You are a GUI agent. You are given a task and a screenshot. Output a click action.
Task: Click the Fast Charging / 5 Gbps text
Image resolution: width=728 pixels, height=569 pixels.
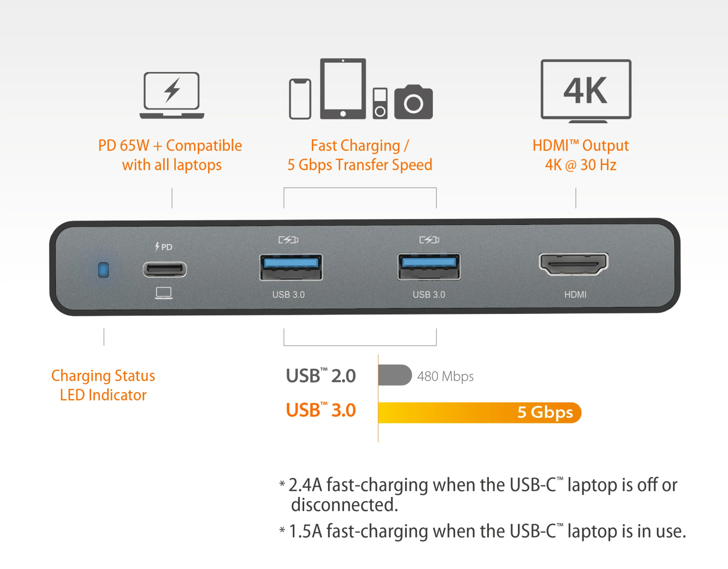click(360, 155)
